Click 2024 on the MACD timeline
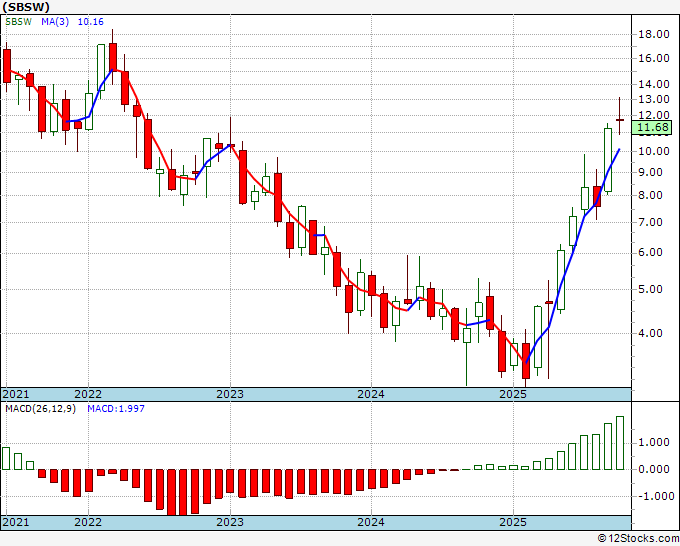Image resolution: width=680 pixels, height=546 pixels. click(x=371, y=522)
